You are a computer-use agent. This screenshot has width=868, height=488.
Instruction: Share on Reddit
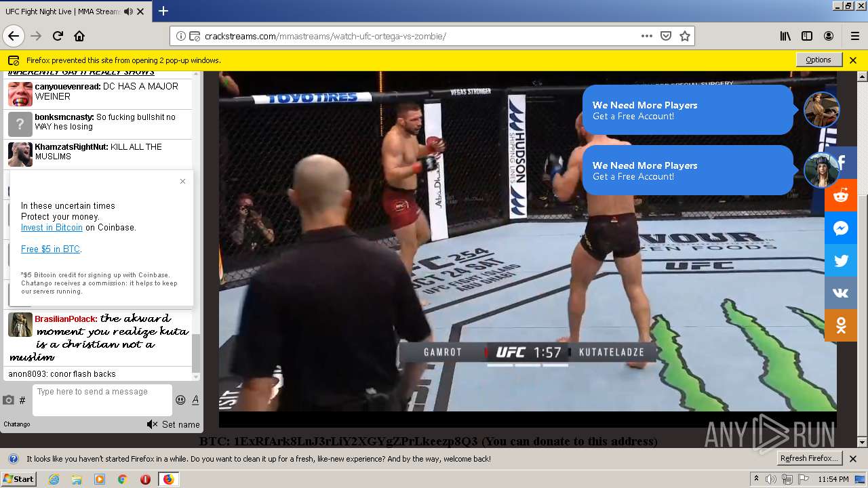(x=841, y=195)
